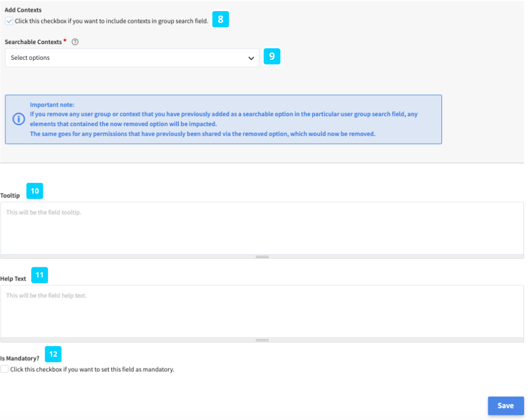
Task: Uncheck the Add Contexts checkbox
Action: [9, 21]
